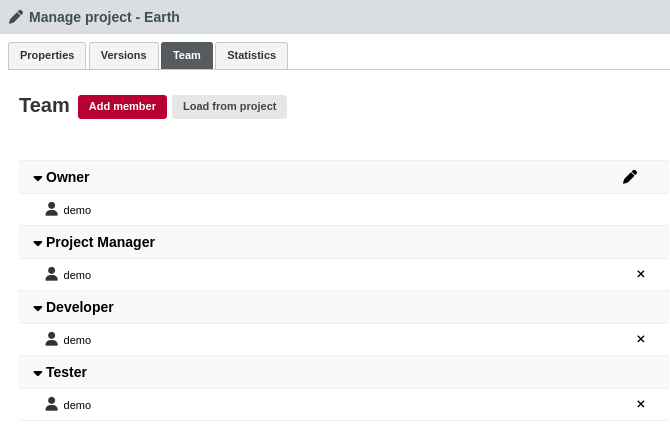The image size is (670, 434).
Task: Click the user icon under Tester
Action: coord(52,404)
